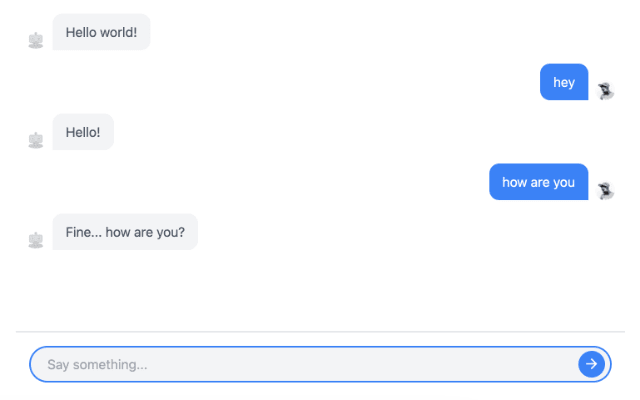Viewport: 640px width, 400px height.
Task: Click user avatar next to "hey" bubble
Action: click(606, 91)
